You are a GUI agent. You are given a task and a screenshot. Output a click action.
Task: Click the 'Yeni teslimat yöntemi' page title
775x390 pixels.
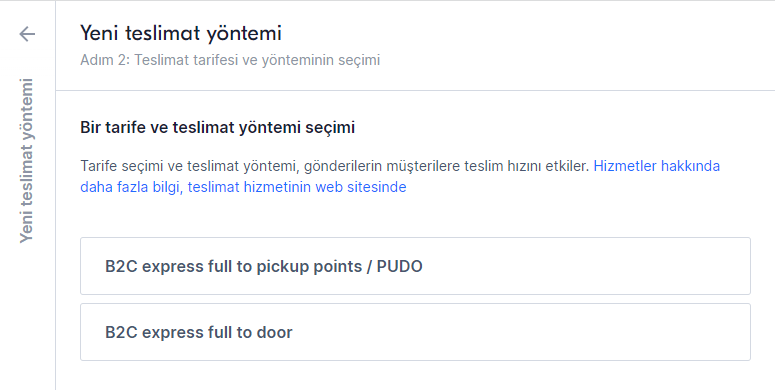181,34
